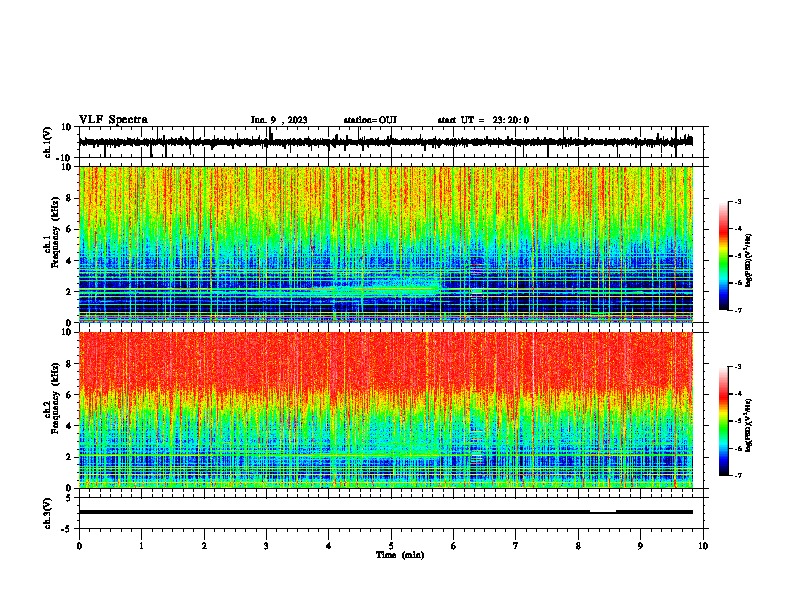The width and height of the screenshot is (792, 612).
Task: Click the "6" kHz tick on ch.1 spectrogram axis
Action: coord(70,229)
